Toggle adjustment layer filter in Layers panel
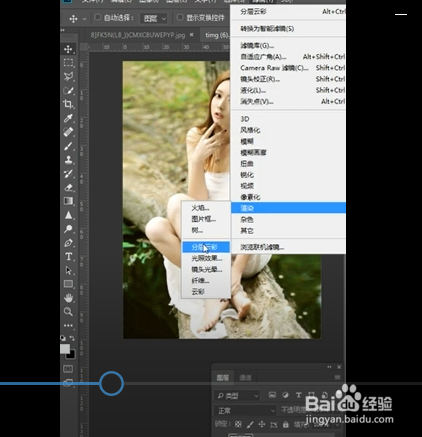422x437 pixels. 285,395
